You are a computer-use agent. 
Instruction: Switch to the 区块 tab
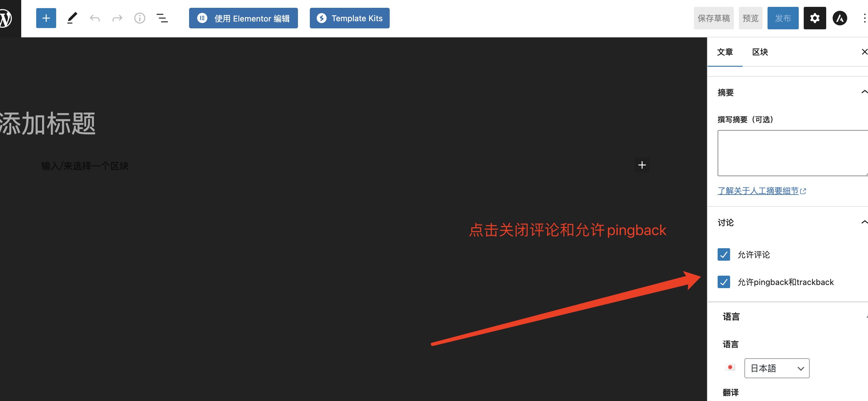(760, 52)
